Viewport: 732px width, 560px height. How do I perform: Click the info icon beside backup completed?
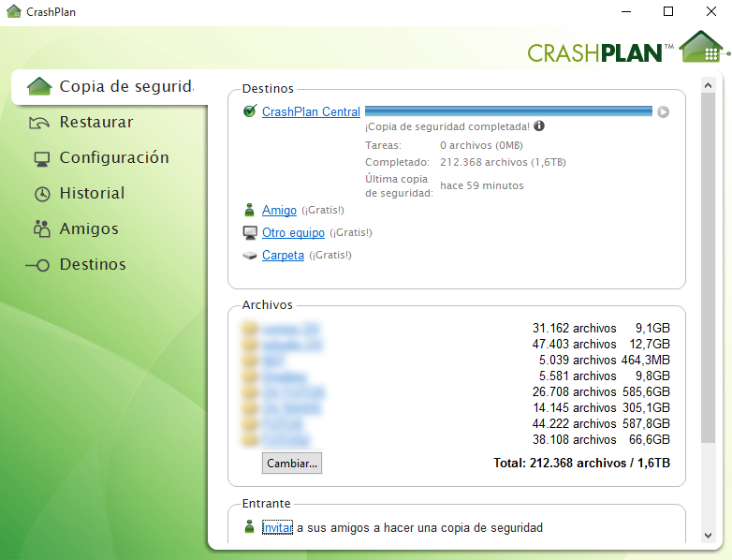[x=539, y=126]
